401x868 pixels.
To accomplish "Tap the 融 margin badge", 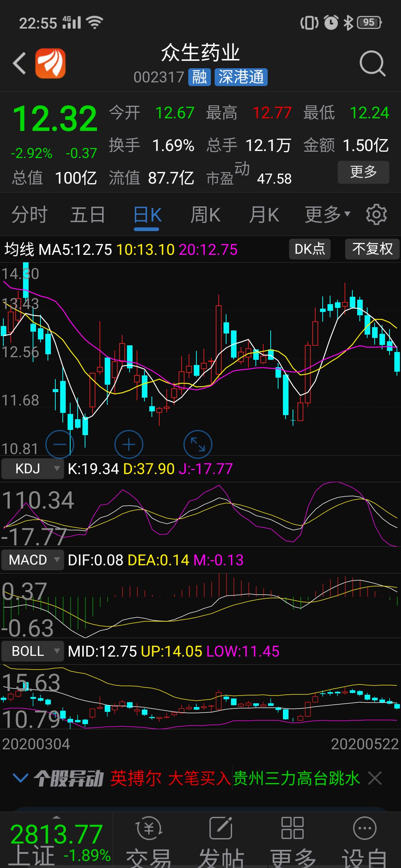I will point(199,77).
